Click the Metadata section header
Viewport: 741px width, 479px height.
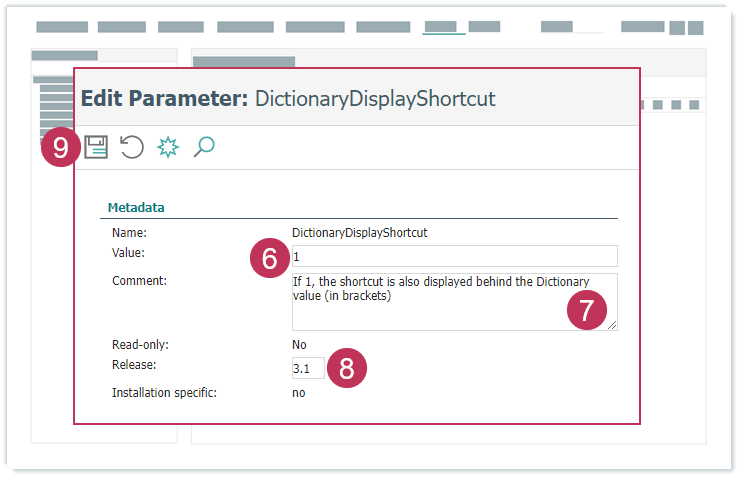click(136, 208)
